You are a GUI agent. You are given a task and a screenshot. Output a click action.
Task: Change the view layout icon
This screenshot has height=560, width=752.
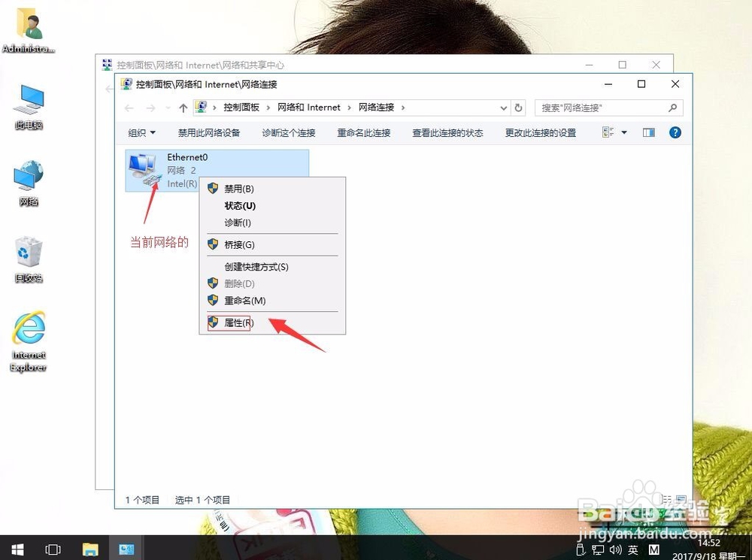[x=608, y=132]
